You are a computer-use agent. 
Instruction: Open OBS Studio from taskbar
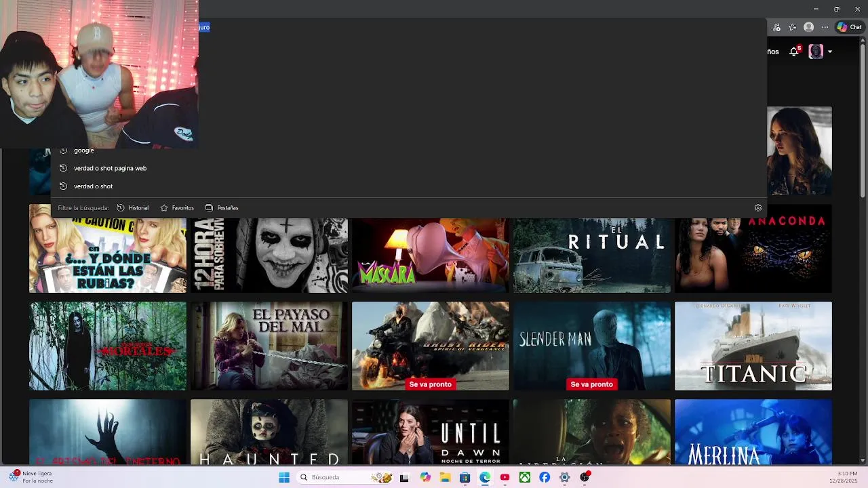tap(585, 477)
